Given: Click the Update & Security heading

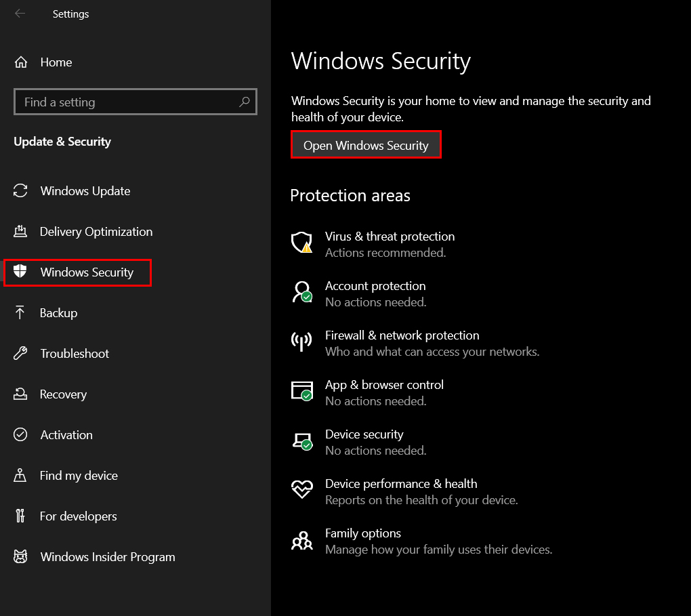Looking at the screenshot, I should click(62, 142).
